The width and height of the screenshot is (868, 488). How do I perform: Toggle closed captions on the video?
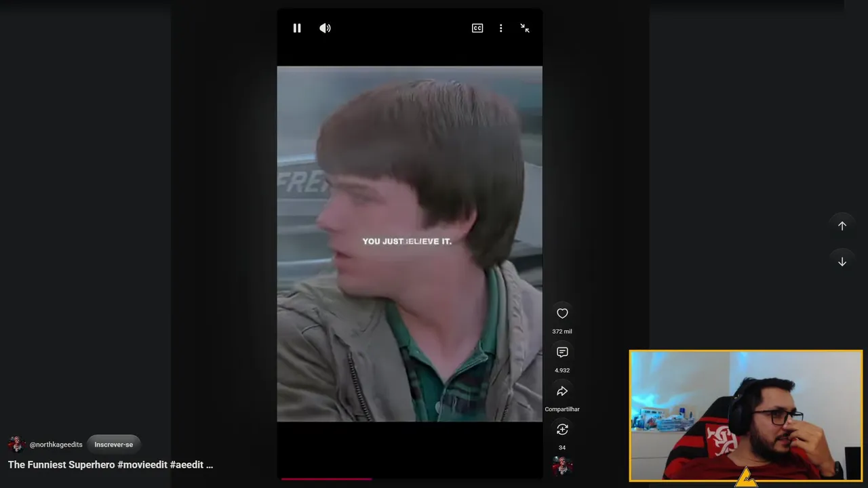[477, 28]
